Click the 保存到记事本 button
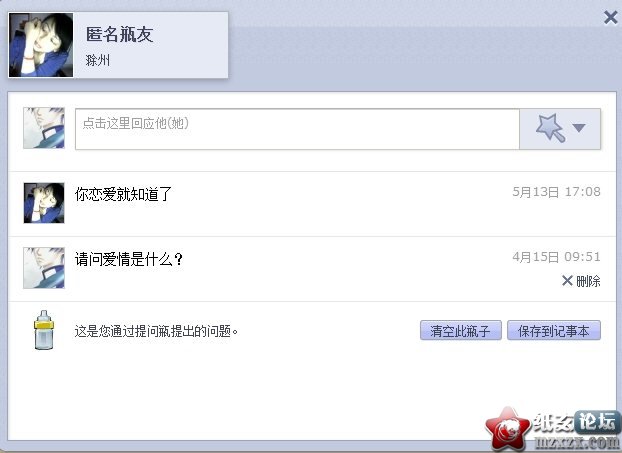Viewport: 622px width, 453px height. tap(554, 330)
